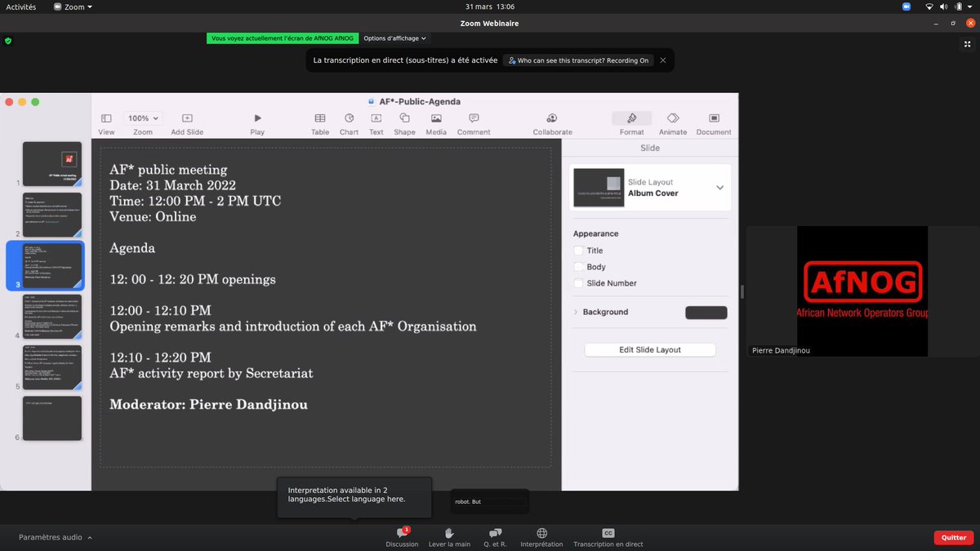
Task: Dismiss the transcription notification banner
Action: (663, 60)
